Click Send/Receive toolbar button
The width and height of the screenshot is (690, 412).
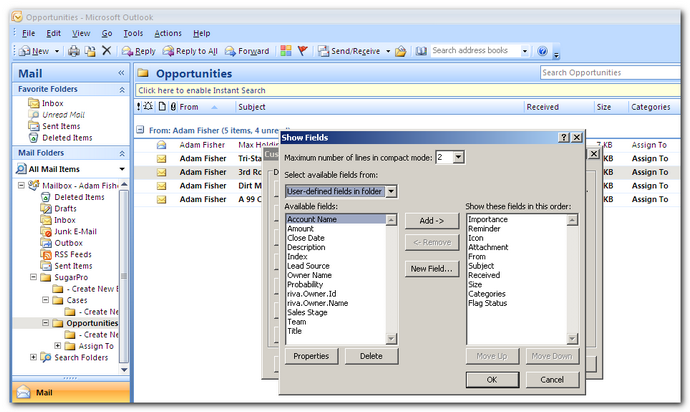[349, 51]
